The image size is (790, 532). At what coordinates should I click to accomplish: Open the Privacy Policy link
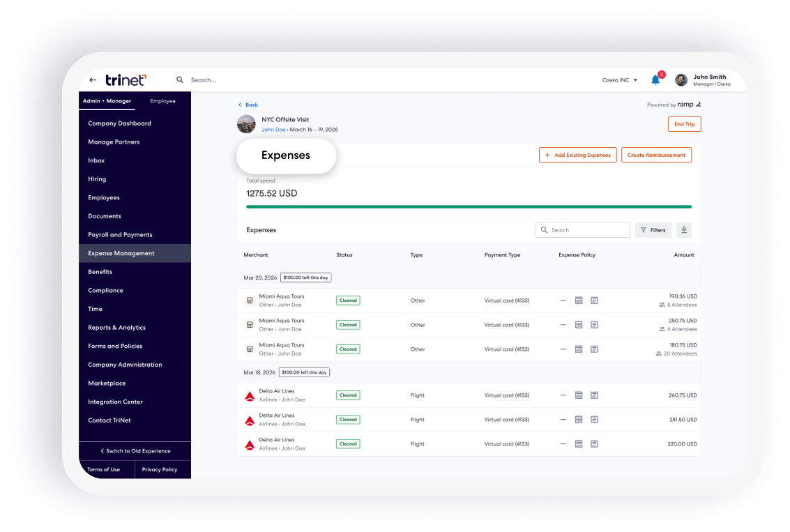pos(160,469)
